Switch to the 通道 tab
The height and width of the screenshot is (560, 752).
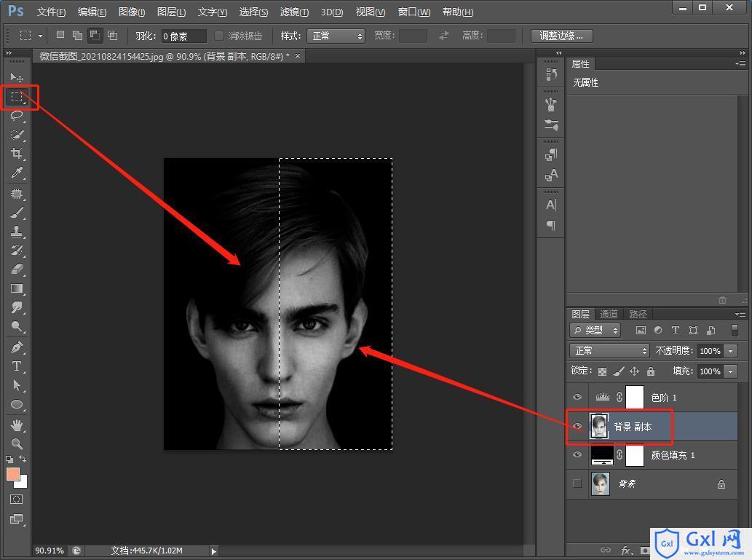coord(609,315)
